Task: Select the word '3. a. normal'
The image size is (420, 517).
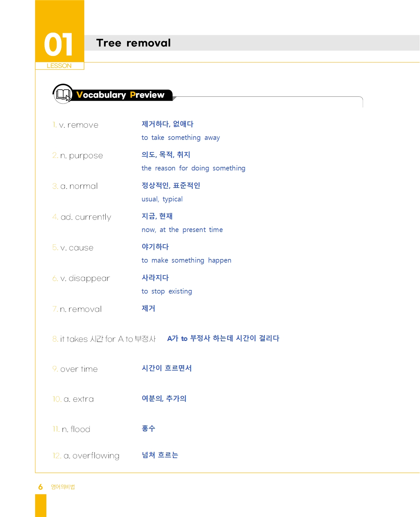Action: pos(75,186)
